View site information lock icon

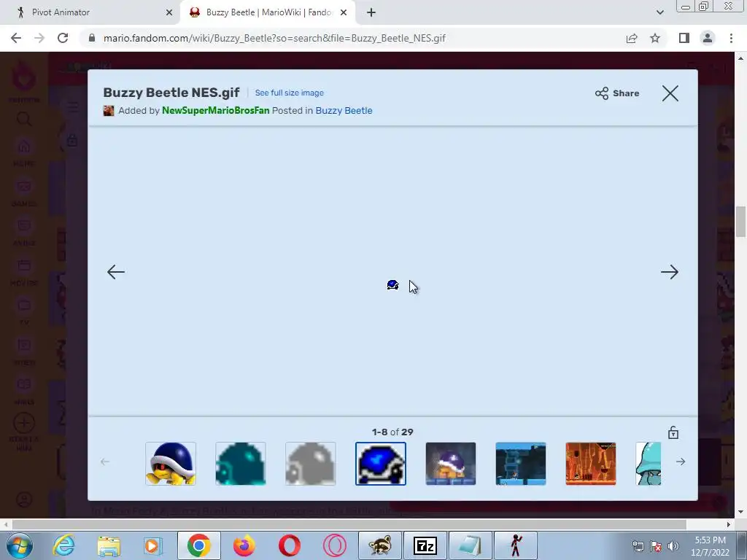point(92,38)
